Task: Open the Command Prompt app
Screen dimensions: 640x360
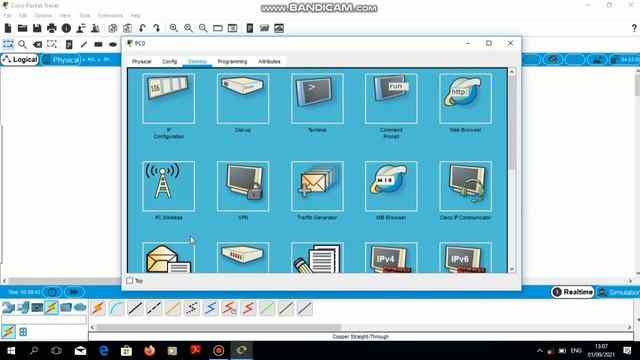Action: click(391, 98)
